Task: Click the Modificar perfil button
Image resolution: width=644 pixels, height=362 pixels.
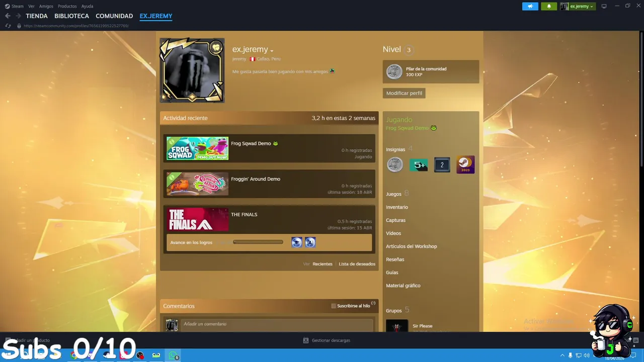Action: (404, 93)
